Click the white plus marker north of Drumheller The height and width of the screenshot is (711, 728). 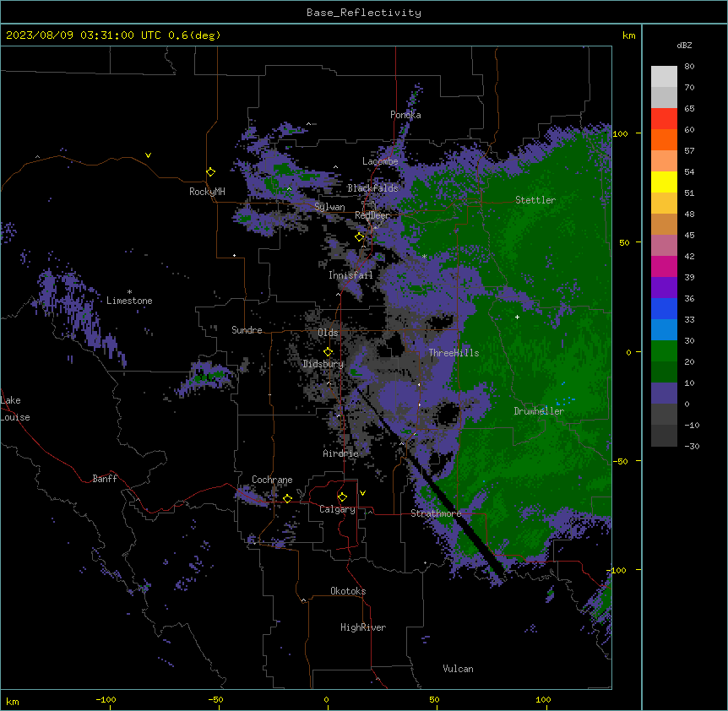(517, 317)
